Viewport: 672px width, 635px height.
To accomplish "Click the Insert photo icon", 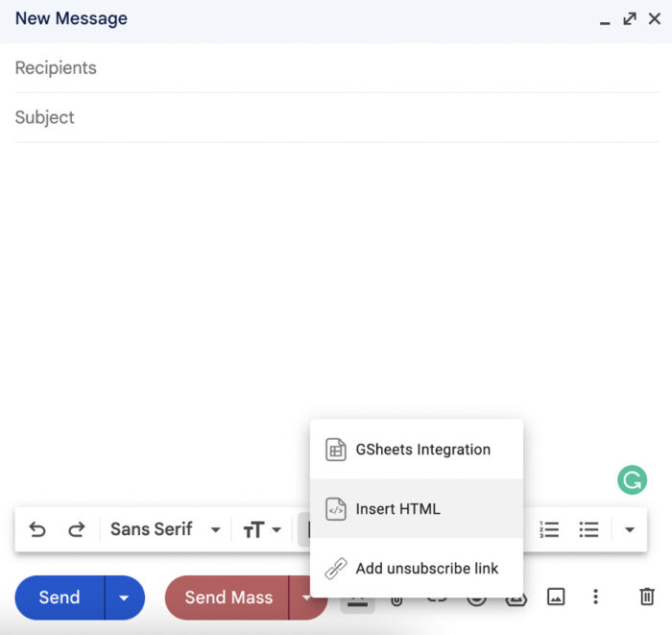I will pos(556,598).
